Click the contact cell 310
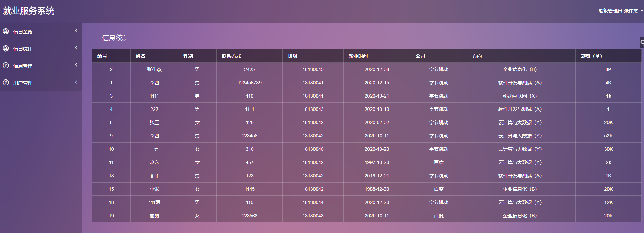The height and width of the screenshot is (233, 644). tap(250, 149)
